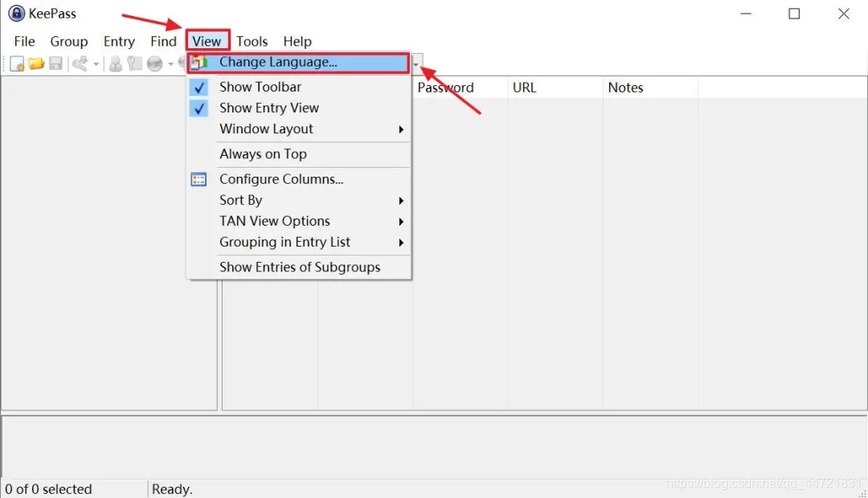The width and height of the screenshot is (868, 498).
Task: Open dropdown arrow beside Open URL globe
Action: (x=170, y=64)
